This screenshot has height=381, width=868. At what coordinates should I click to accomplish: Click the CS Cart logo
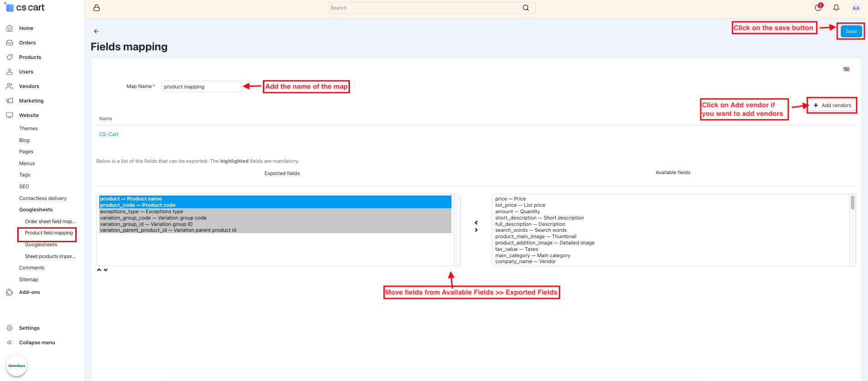click(x=25, y=8)
